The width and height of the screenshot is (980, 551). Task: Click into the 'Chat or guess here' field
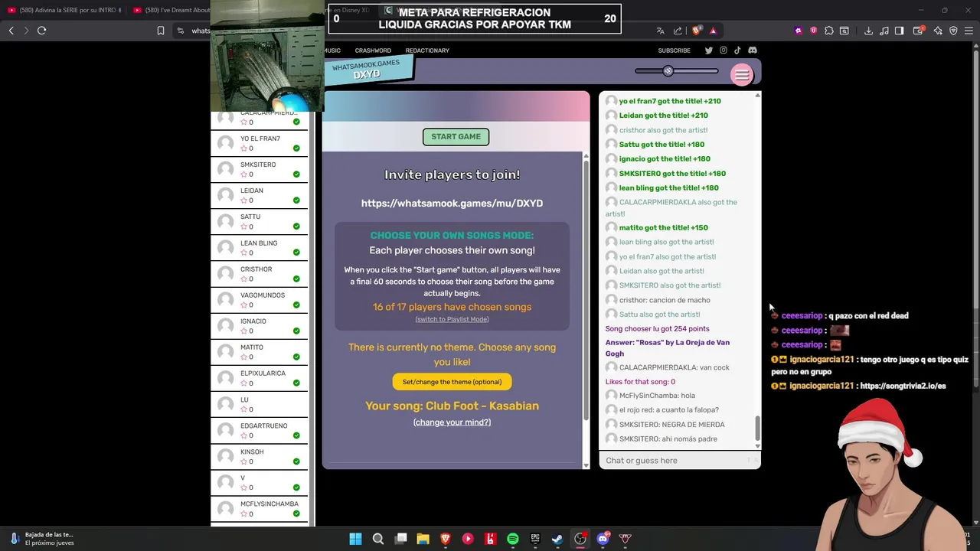(x=674, y=461)
